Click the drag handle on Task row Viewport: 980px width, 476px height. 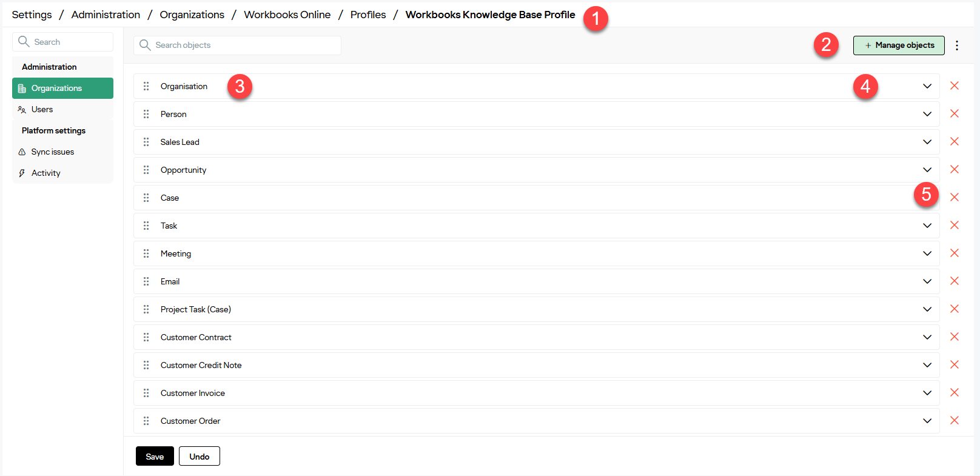click(146, 226)
